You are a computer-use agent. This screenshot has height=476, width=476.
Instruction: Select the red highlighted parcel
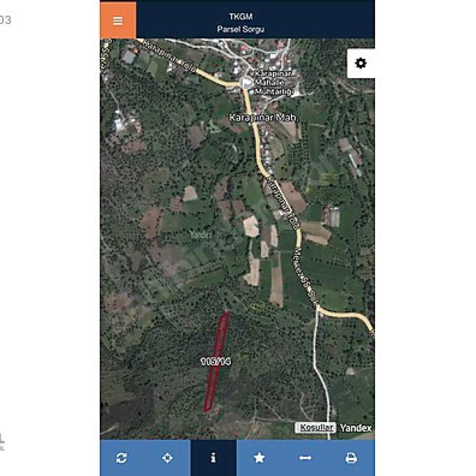pyautogui.click(x=216, y=361)
